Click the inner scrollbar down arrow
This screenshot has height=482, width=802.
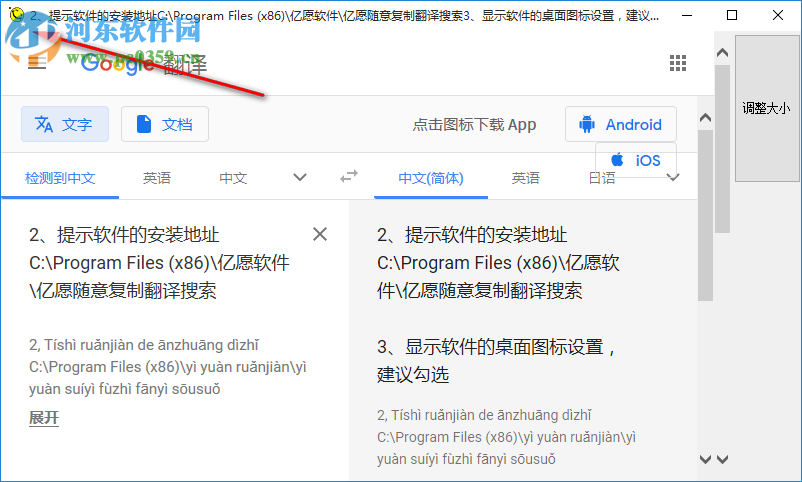point(705,459)
